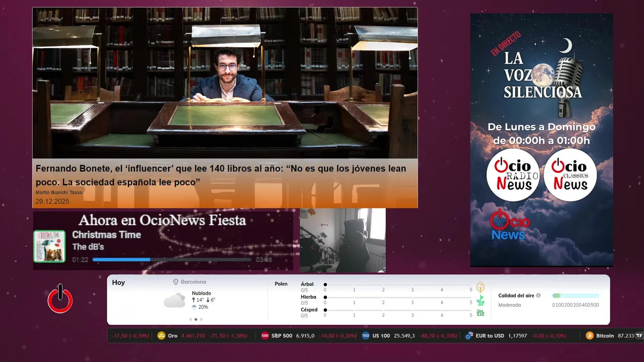The height and width of the screenshot is (362, 644).
Task: Select the middle weather carousel dot
Action: click(x=196, y=319)
